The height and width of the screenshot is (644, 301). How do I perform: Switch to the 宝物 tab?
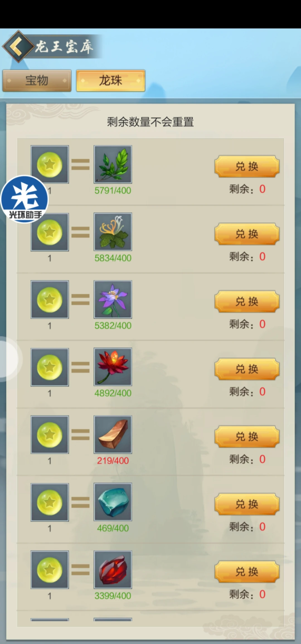pyautogui.click(x=37, y=81)
